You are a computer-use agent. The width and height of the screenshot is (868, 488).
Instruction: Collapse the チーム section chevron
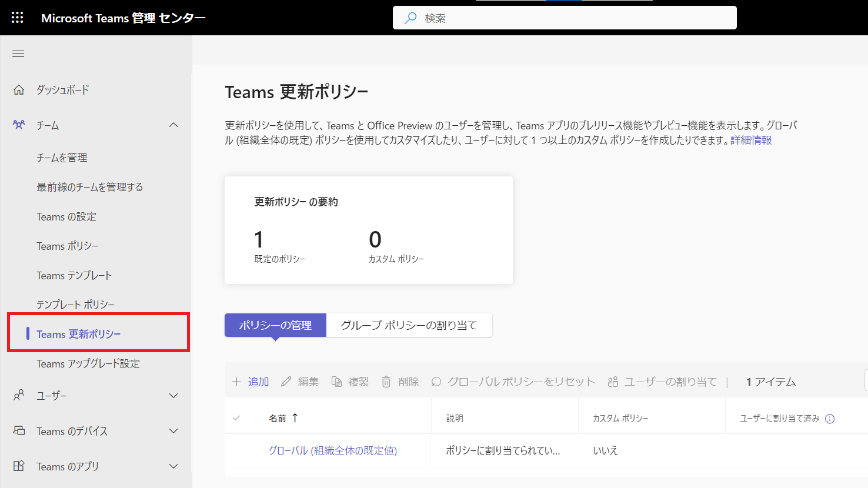click(173, 125)
